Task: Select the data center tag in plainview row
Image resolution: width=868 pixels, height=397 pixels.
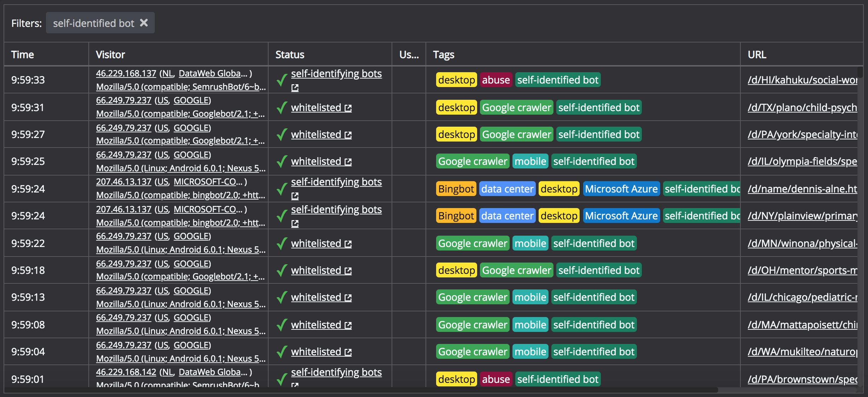Action: click(x=507, y=216)
